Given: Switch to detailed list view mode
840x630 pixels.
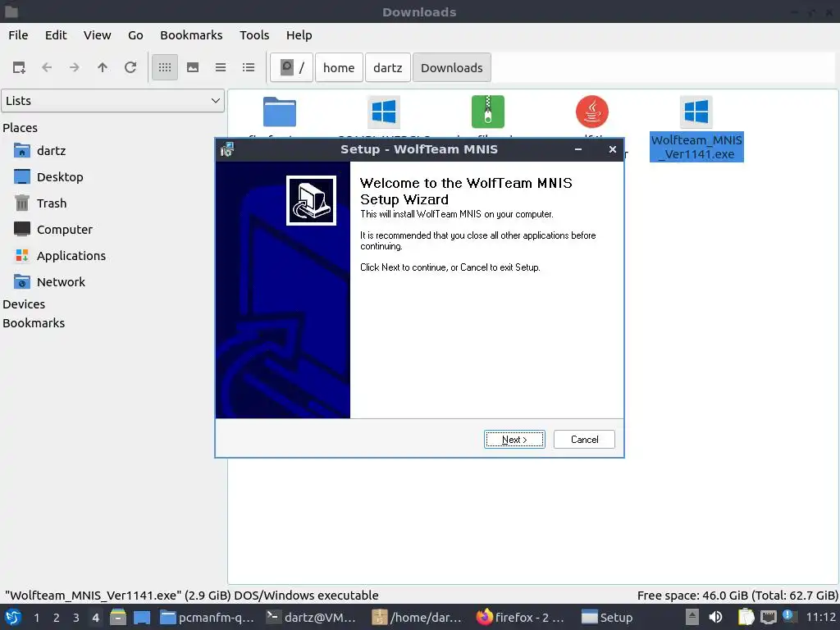Looking at the screenshot, I should (249, 67).
